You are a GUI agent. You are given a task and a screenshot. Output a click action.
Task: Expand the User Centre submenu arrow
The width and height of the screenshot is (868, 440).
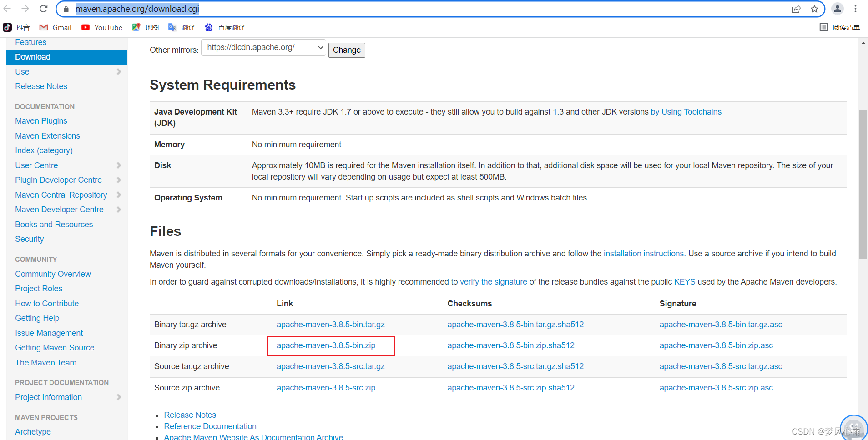119,165
